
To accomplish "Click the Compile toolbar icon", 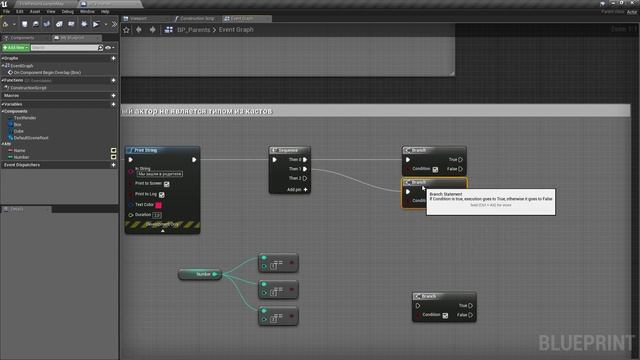I will click(6, 24).
